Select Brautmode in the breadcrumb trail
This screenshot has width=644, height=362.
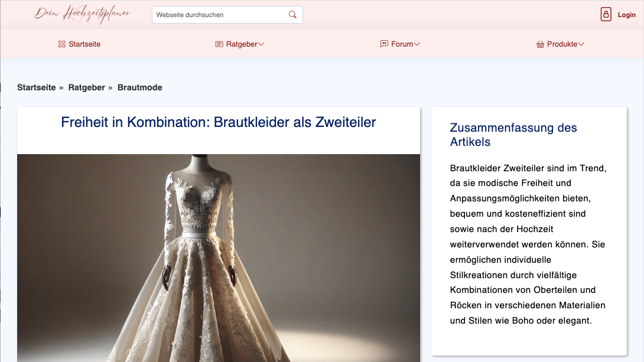tap(139, 87)
